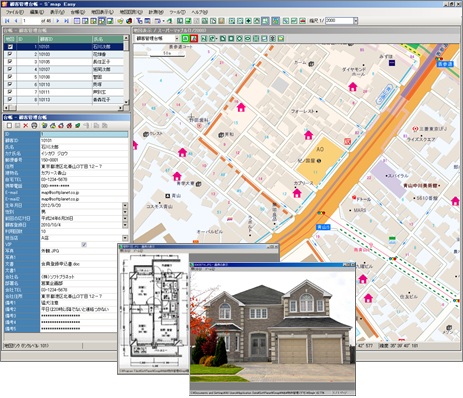Click the green-bordered map toolbar icon

[x=185, y=39]
